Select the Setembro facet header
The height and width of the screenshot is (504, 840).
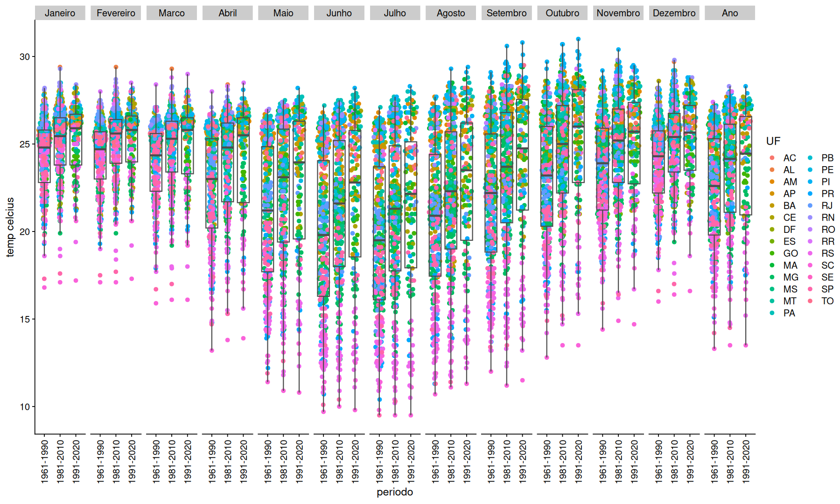(506, 13)
